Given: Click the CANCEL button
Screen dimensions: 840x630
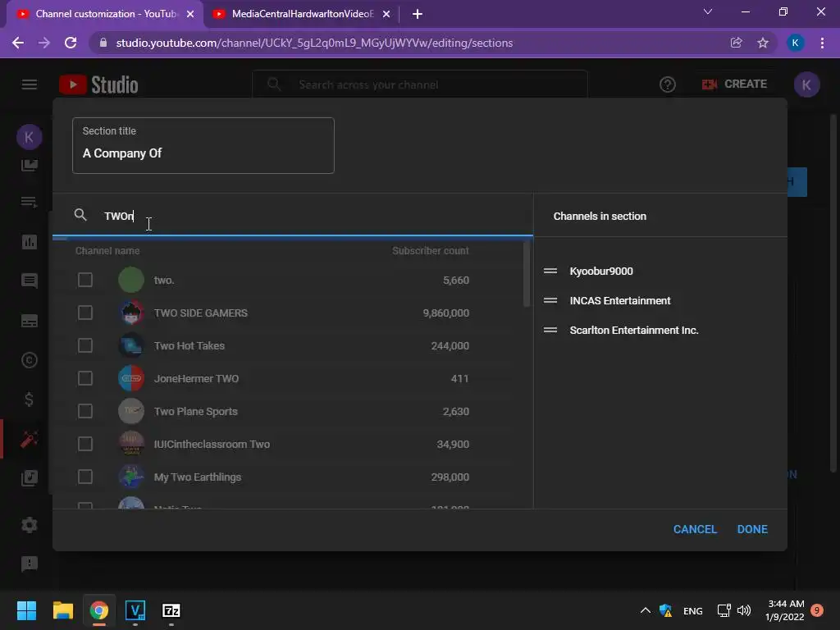Looking at the screenshot, I should click(x=695, y=529).
